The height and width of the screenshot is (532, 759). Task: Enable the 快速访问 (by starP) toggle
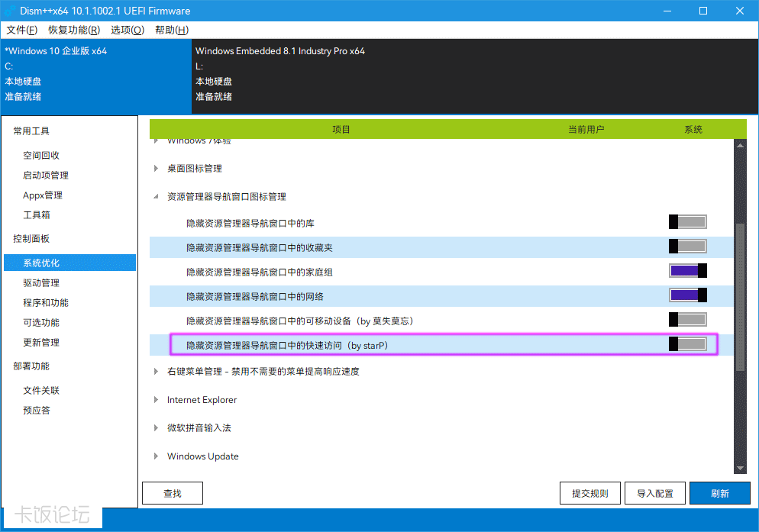[x=687, y=344]
